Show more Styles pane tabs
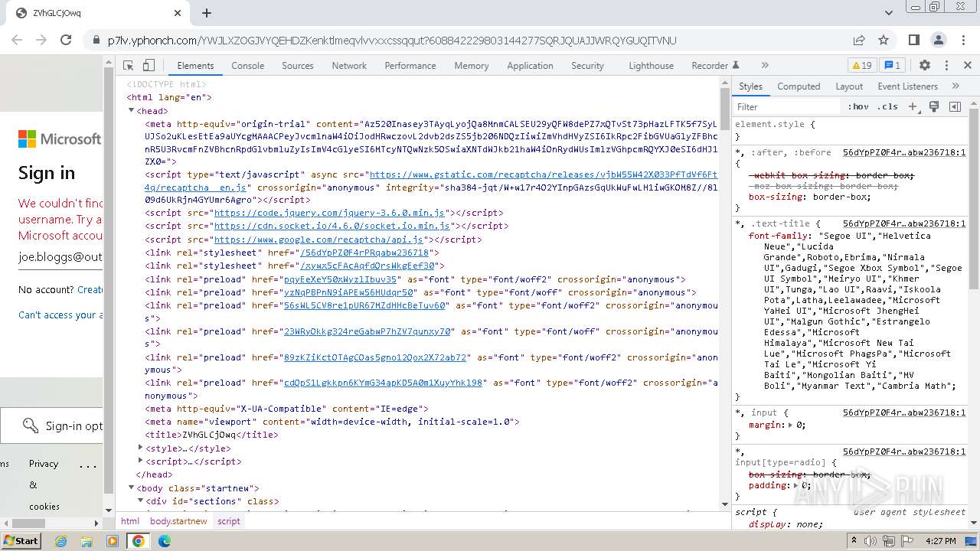This screenshot has height=551, width=980. (x=955, y=86)
